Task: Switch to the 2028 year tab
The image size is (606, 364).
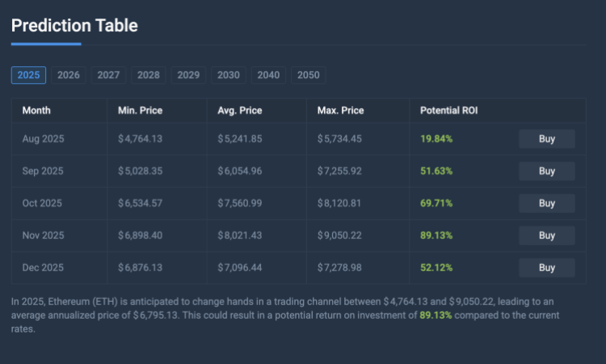Action: click(x=149, y=75)
